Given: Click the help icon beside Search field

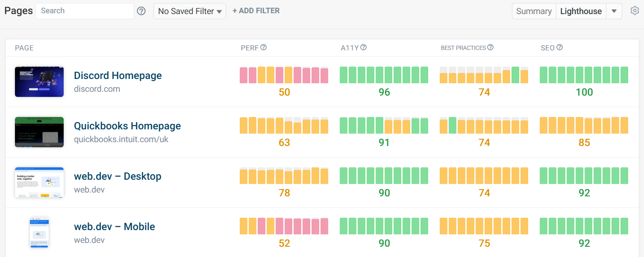Looking at the screenshot, I should (141, 11).
